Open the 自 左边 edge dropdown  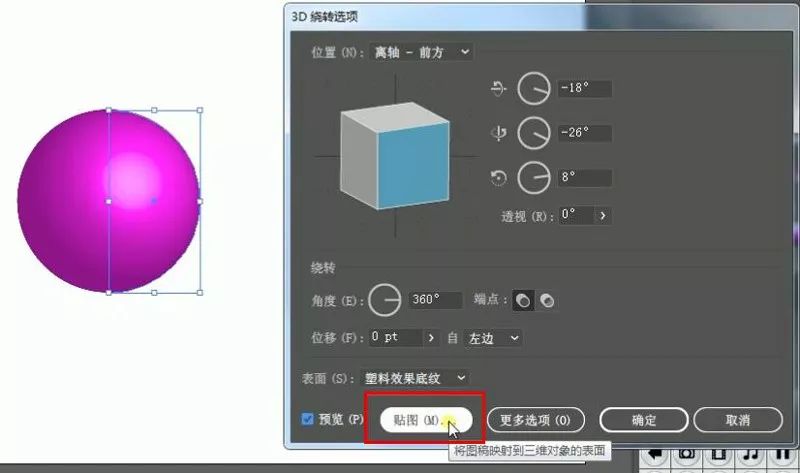pyautogui.click(x=494, y=338)
